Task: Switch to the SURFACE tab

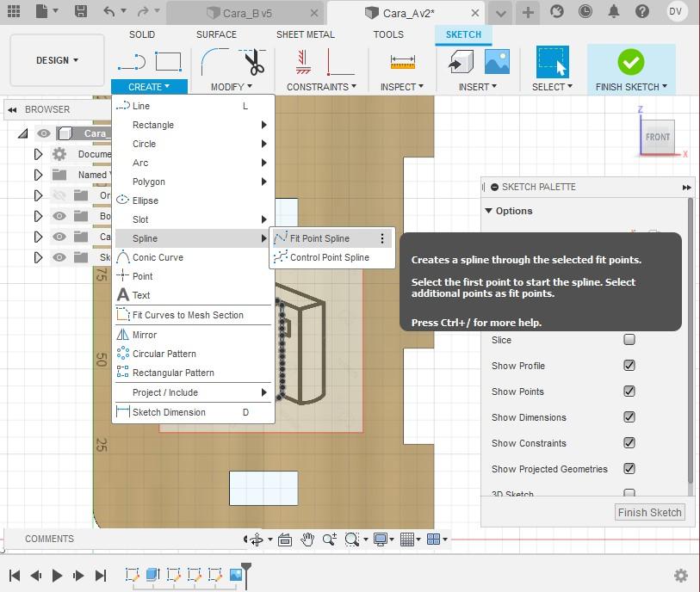Action: pyautogui.click(x=216, y=34)
